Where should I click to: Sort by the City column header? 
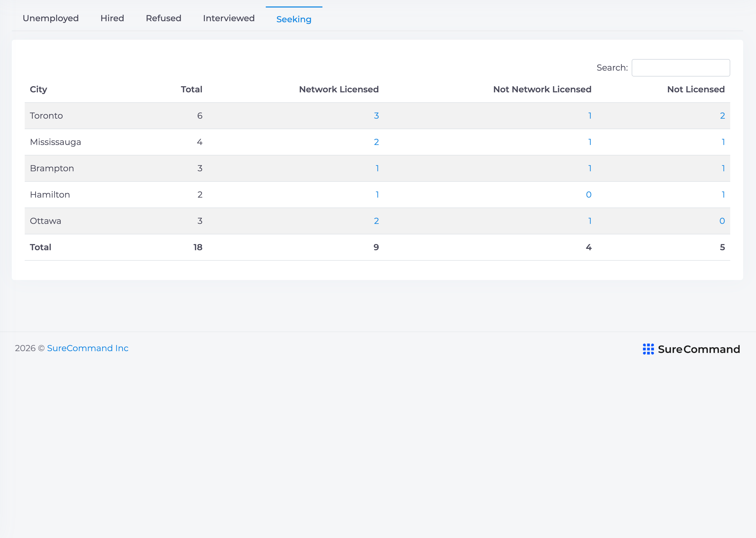38,89
